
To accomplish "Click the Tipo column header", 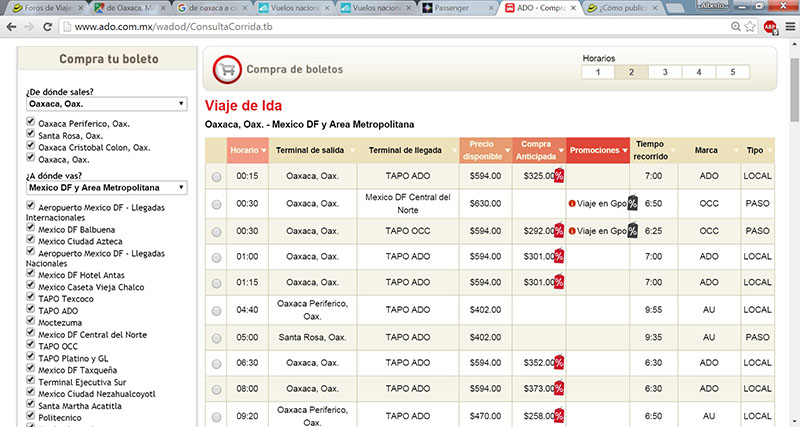I will [x=758, y=150].
